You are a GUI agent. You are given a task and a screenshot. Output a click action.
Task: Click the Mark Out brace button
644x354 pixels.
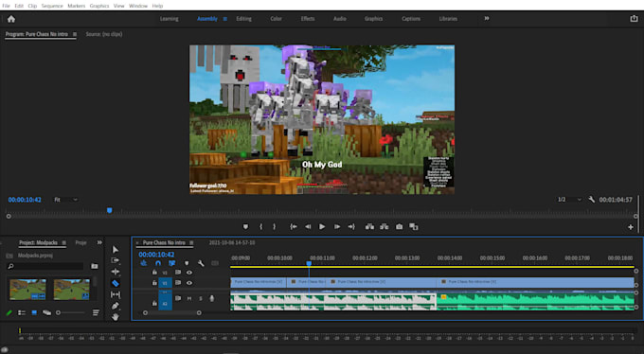point(275,226)
